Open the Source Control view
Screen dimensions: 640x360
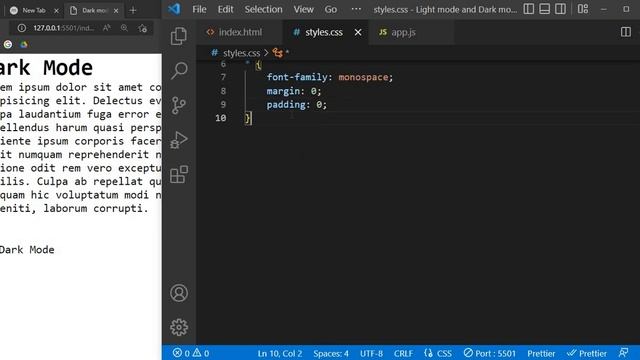pyautogui.click(x=179, y=105)
